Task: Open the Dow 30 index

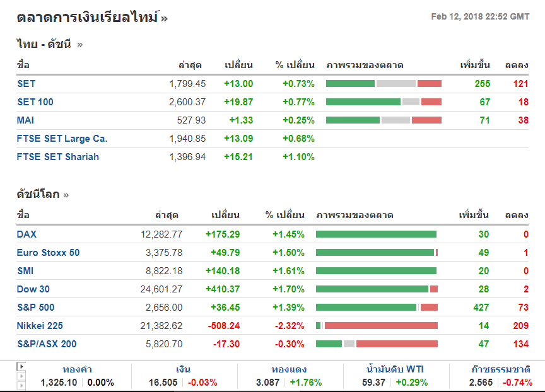Action: [33, 289]
